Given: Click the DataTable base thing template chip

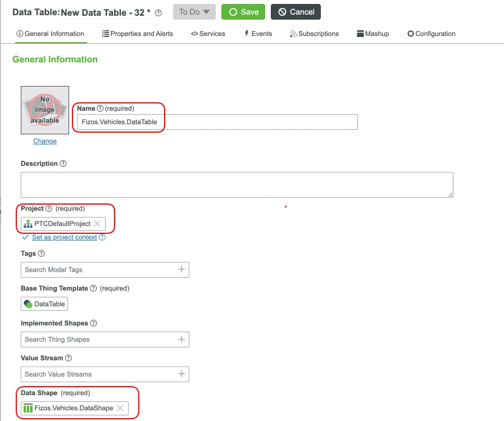Looking at the screenshot, I should point(44,304).
